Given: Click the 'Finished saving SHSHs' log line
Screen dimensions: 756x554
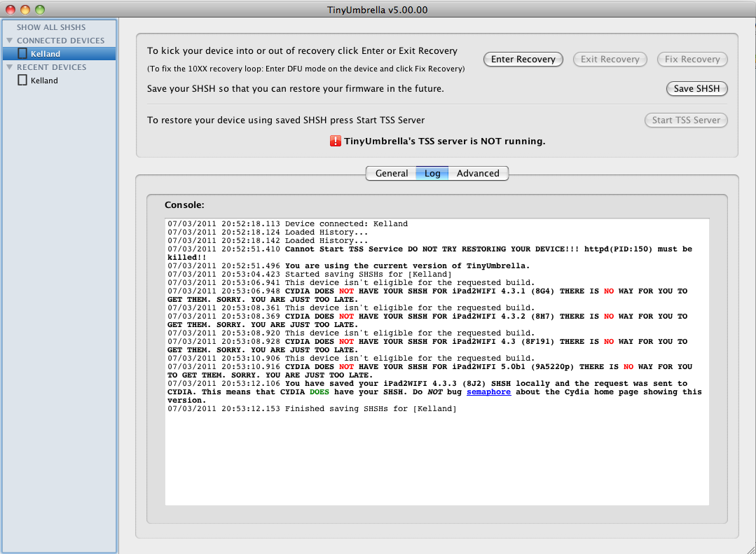Looking at the screenshot, I should coord(312,408).
